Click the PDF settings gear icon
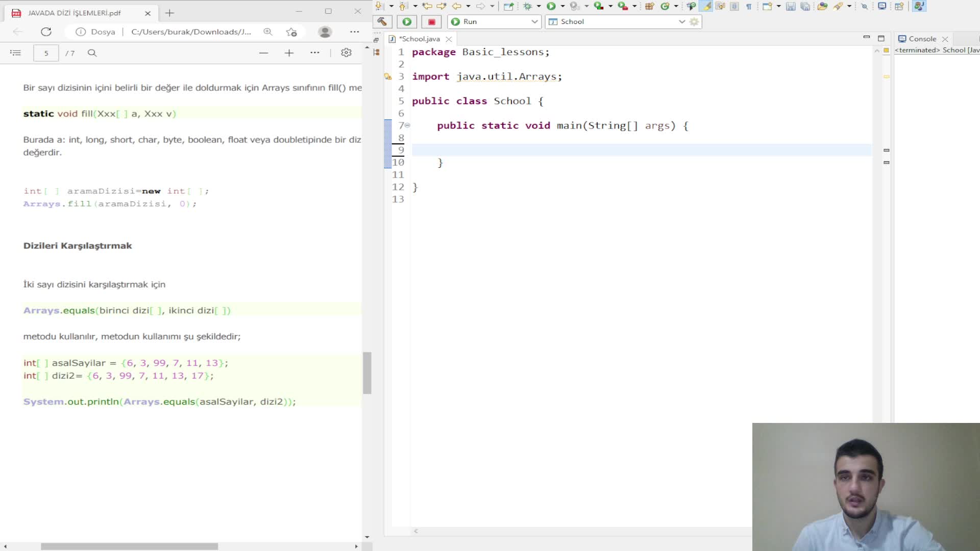Viewport: 980px width, 551px height. [x=346, y=53]
